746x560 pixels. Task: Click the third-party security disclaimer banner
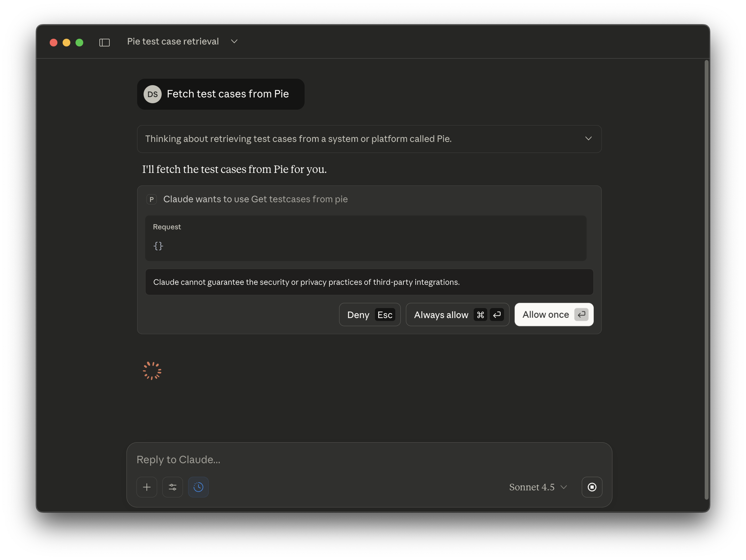(369, 282)
